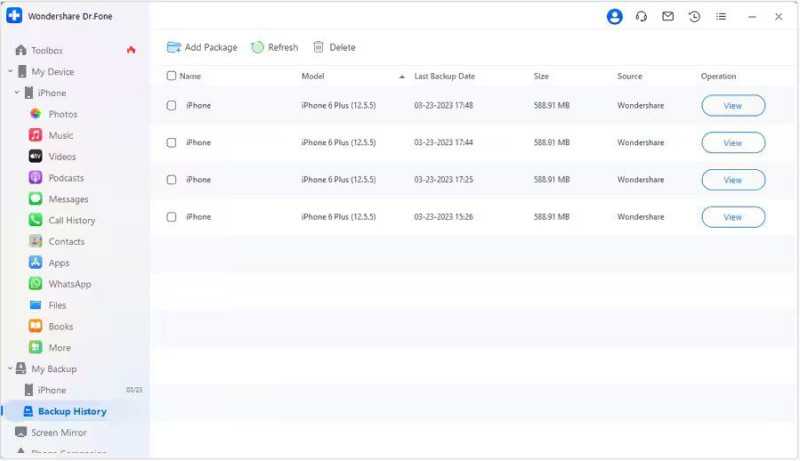Click the Add Package button
This screenshot has width=800, height=461.
(x=202, y=47)
